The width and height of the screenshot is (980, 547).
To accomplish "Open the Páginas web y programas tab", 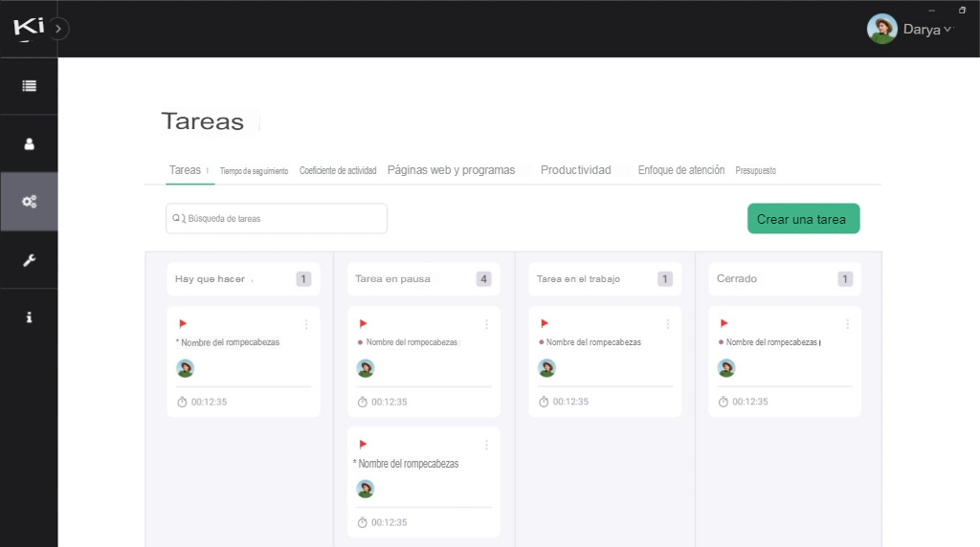I will 452,170.
